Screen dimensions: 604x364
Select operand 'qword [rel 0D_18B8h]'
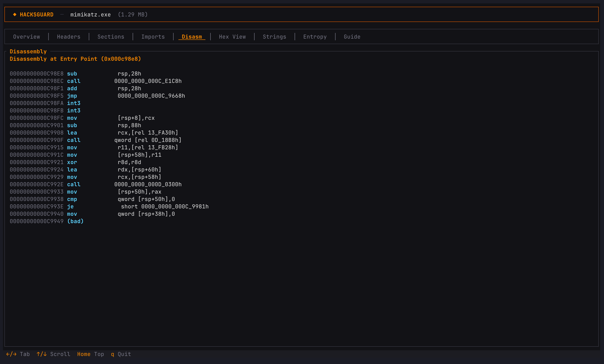tap(148, 140)
